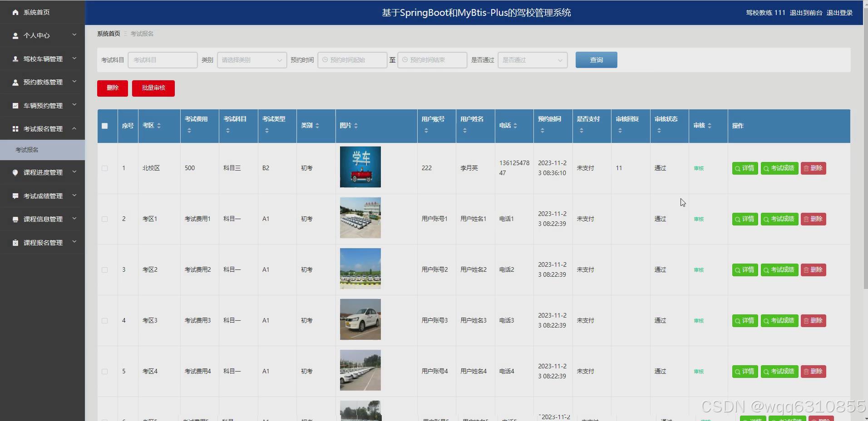This screenshot has width=868, height=421.
Task: Expand the 车辆预约管理 menu chevron
Action: click(x=74, y=105)
